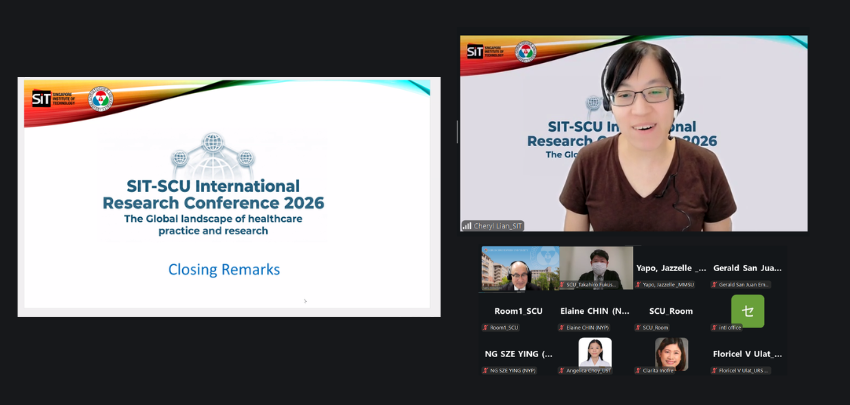Click the green intl office avatar
This screenshot has height=405, width=850.
pos(747,311)
